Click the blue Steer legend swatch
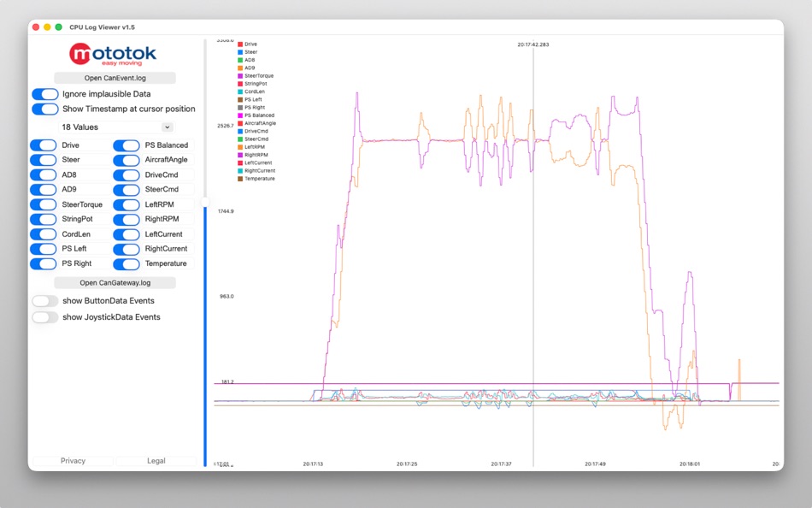This screenshot has height=508, width=812. coord(242,51)
